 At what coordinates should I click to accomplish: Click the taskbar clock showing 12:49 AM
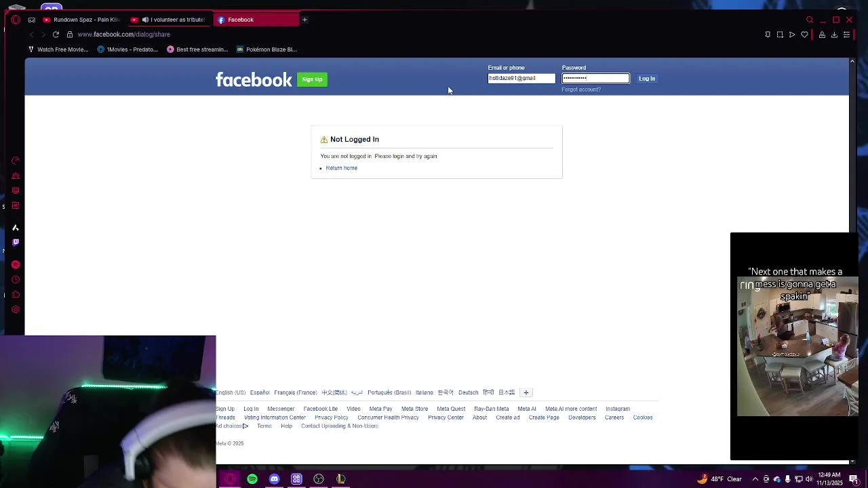[x=829, y=479]
